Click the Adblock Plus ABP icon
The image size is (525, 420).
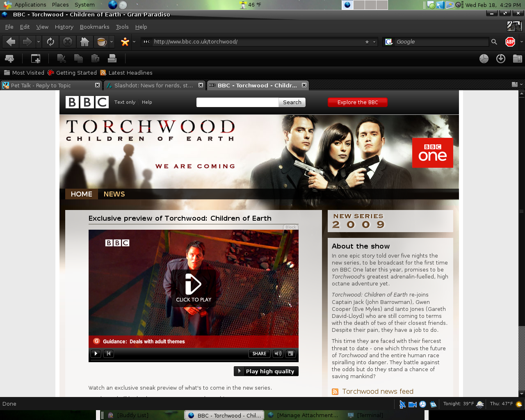pyautogui.click(x=510, y=42)
